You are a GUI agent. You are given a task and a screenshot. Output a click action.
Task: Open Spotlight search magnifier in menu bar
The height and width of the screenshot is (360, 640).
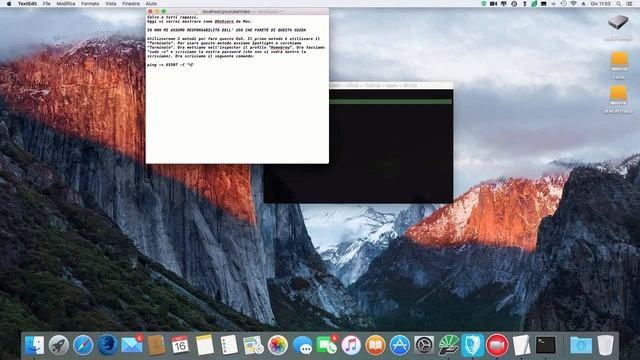coord(619,4)
